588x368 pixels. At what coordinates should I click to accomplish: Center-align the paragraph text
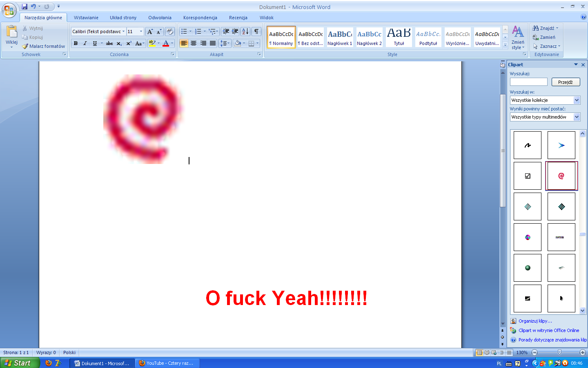pyautogui.click(x=194, y=43)
